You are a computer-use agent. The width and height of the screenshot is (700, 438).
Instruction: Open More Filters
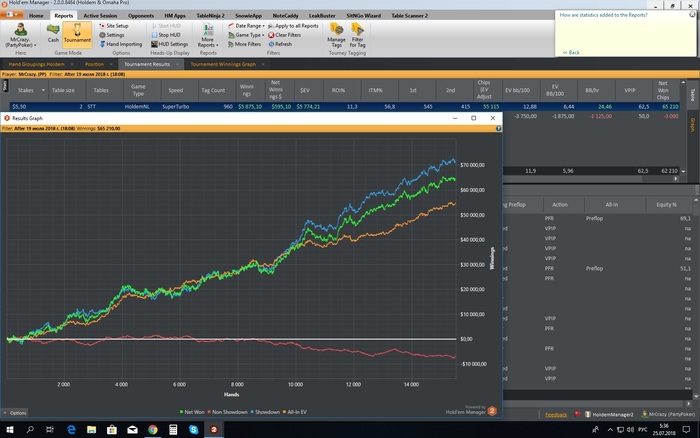pos(244,44)
